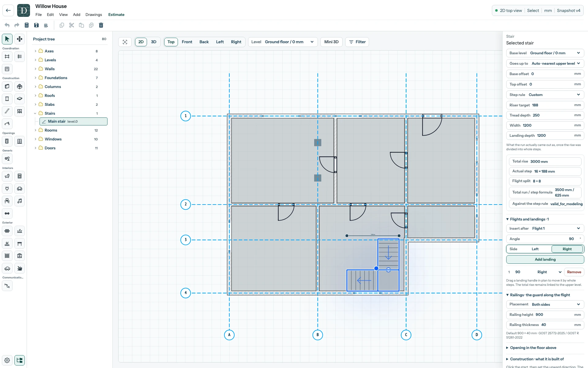Set stair side to Right
Image resolution: width=588 pixels, height=368 pixels.
[567, 249]
